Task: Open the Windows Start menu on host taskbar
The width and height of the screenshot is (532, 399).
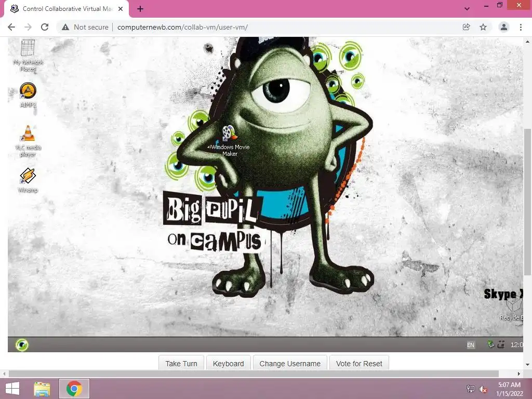Action: 12,389
